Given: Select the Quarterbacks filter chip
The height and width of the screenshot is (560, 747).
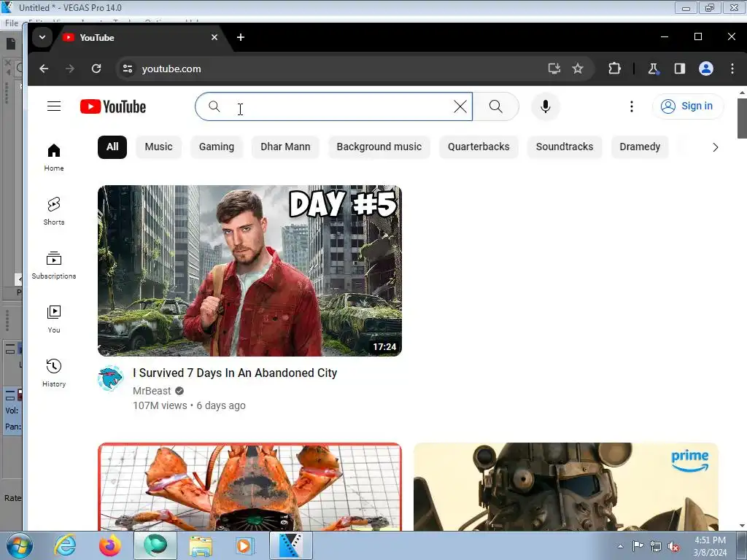Looking at the screenshot, I should pyautogui.click(x=479, y=147).
